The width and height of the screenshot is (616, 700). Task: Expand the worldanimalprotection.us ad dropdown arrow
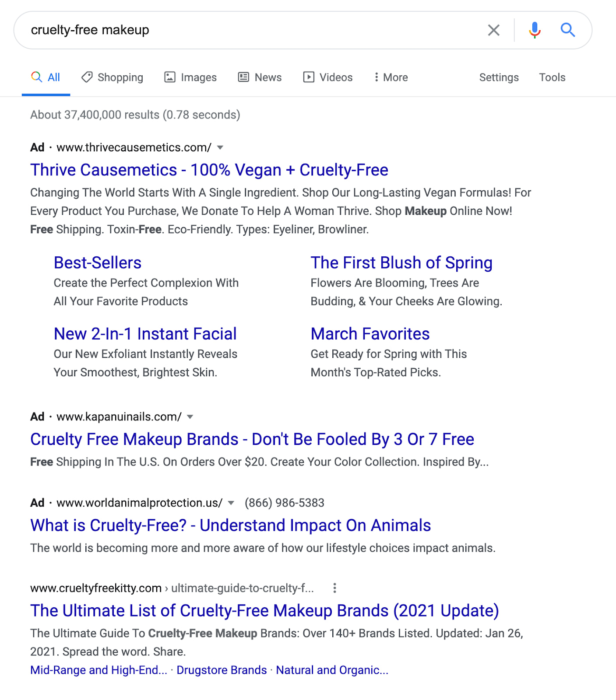[x=231, y=503]
